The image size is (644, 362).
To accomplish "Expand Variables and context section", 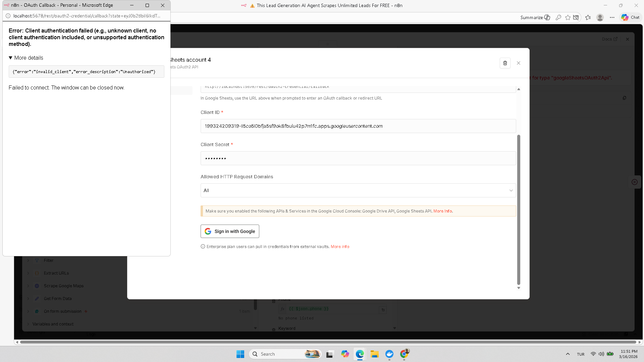I will (28, 324).
